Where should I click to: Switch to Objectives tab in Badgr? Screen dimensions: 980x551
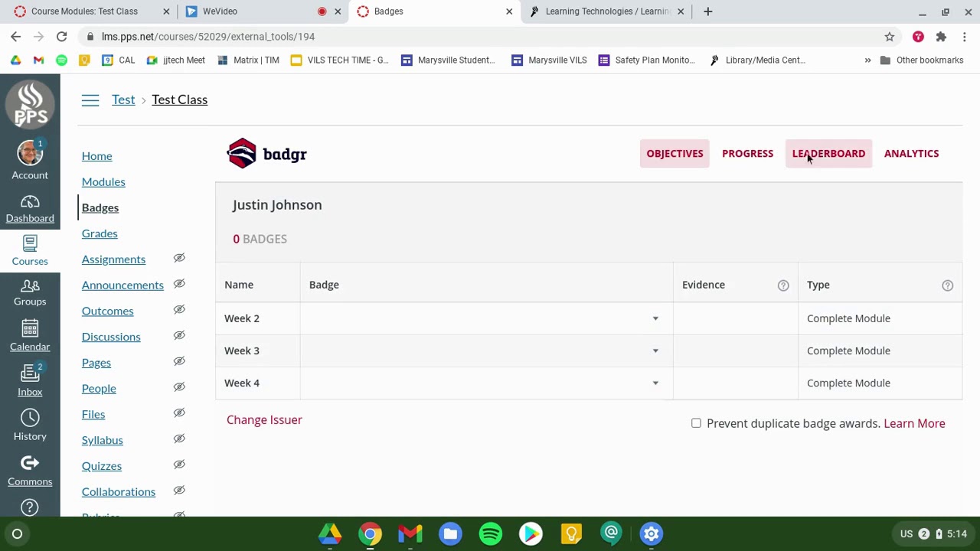tap(675, 153)
